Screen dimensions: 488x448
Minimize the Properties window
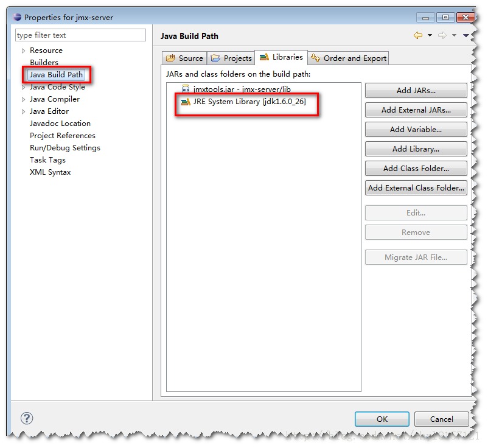click(425, 18)
